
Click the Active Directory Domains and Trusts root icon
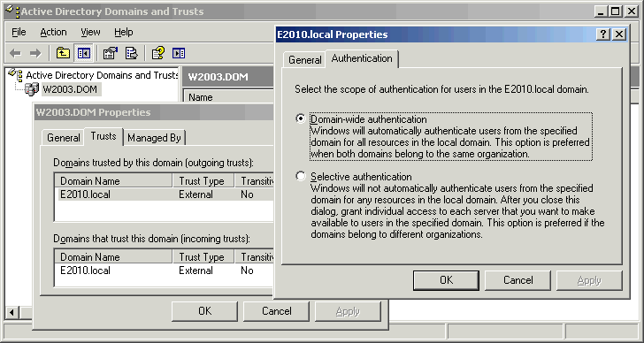point(15,75)
